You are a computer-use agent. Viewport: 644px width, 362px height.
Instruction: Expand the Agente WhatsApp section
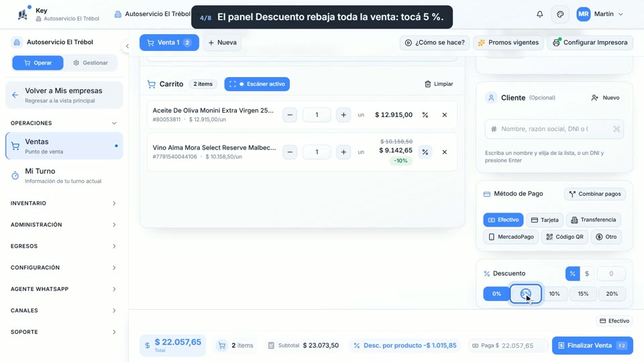coord(64,289)
